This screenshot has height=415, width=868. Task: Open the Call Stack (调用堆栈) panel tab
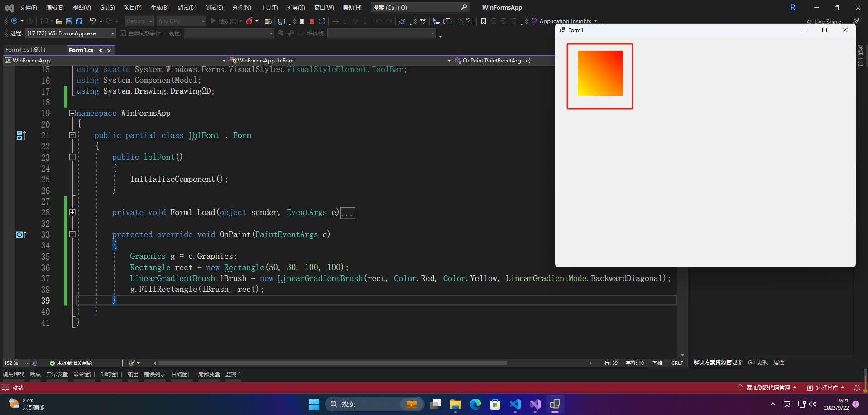[14, 374]
